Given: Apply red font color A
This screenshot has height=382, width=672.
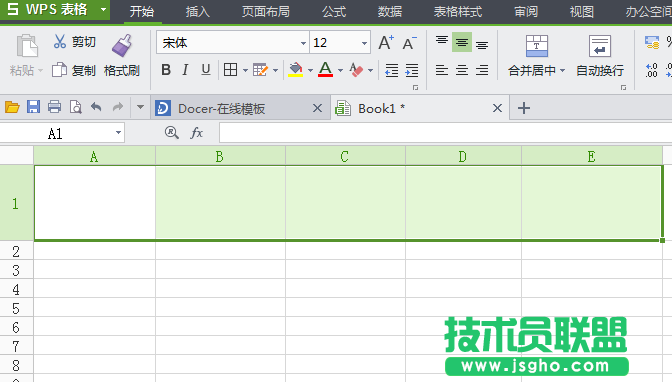Looking at the screenshot, I should [326, 69].
